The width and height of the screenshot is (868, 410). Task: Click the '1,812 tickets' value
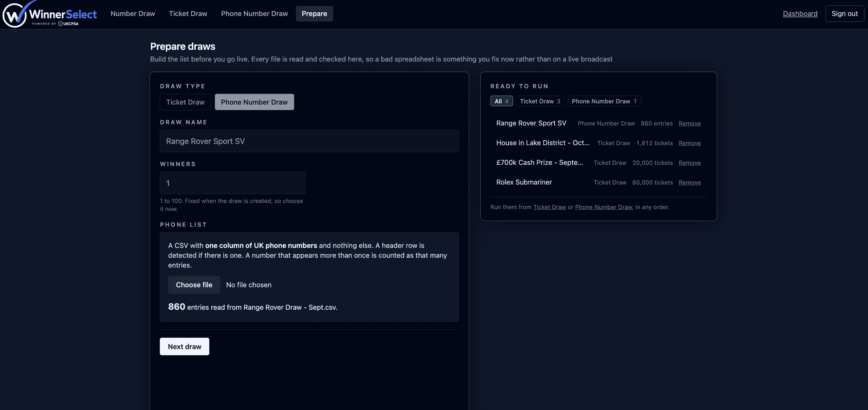tap(654, 143)
